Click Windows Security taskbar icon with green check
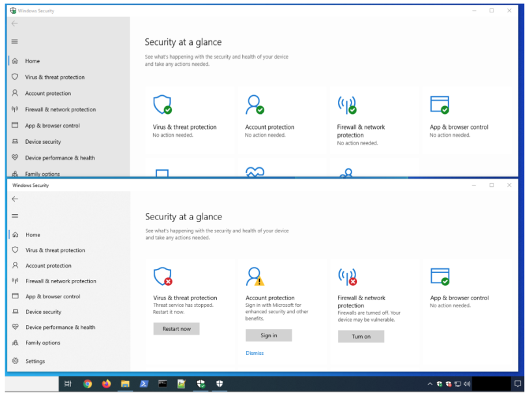Image resolution: width=532 pixels, height=394 pixels. click(x=201, y=384)
